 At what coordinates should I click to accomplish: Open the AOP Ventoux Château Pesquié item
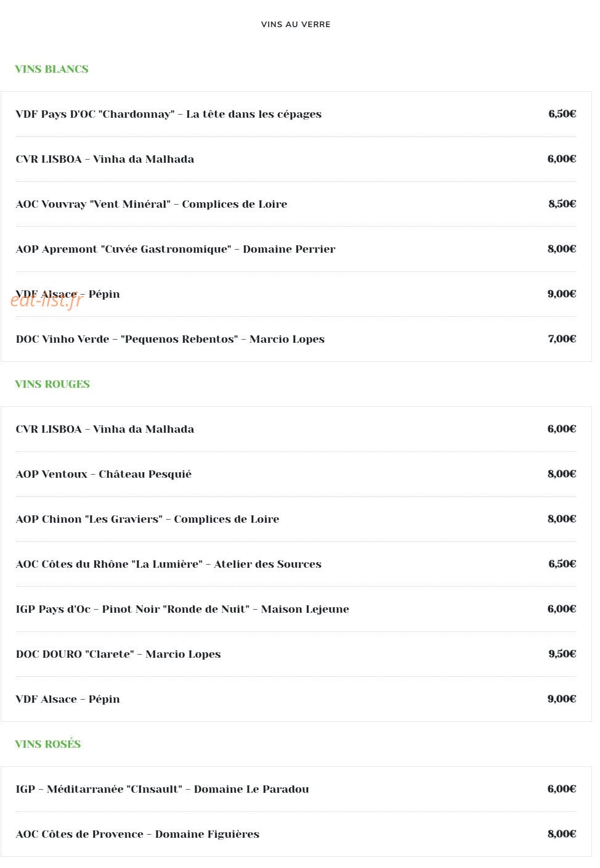(296, 474)
